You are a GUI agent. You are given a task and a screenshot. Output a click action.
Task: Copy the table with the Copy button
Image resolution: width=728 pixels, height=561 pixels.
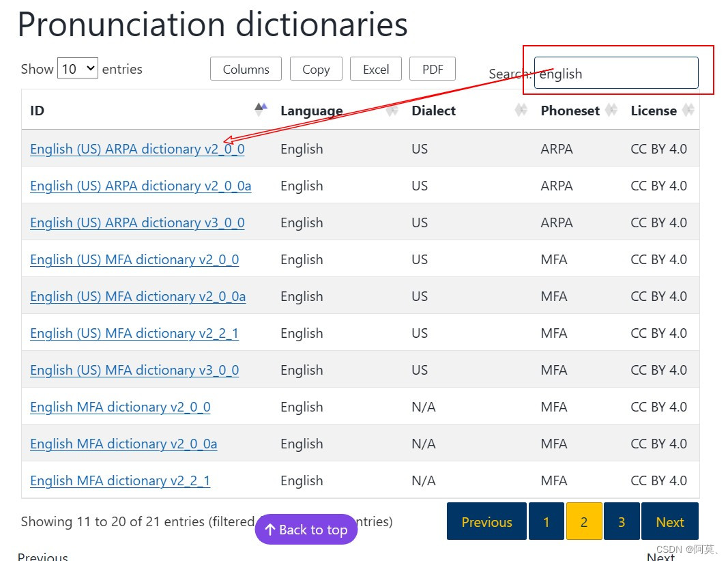pyautogui.click(x=316, y=68)
